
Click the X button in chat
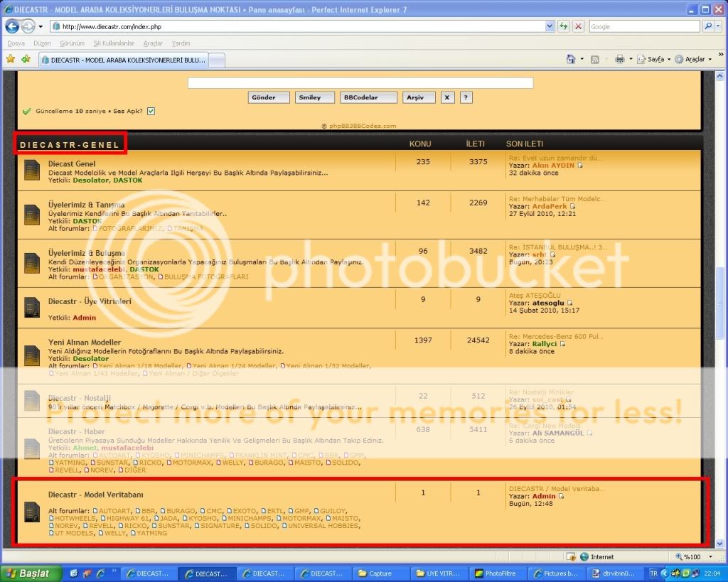click(447, 97)
